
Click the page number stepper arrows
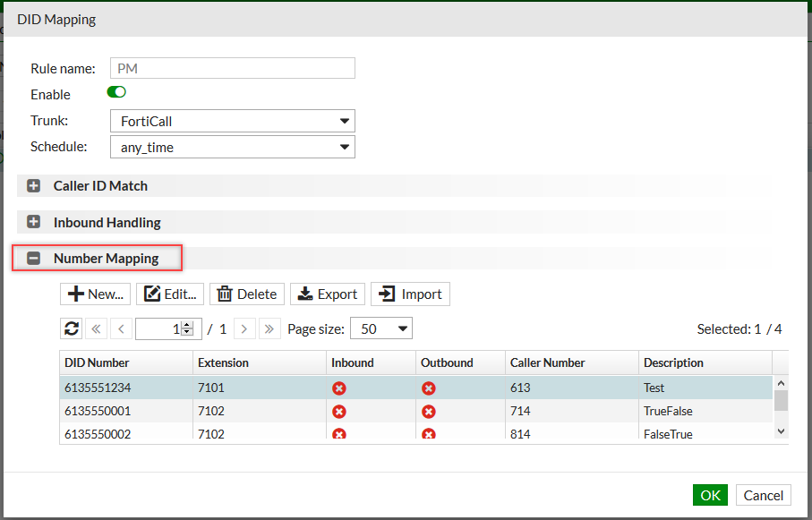point(187,328)
